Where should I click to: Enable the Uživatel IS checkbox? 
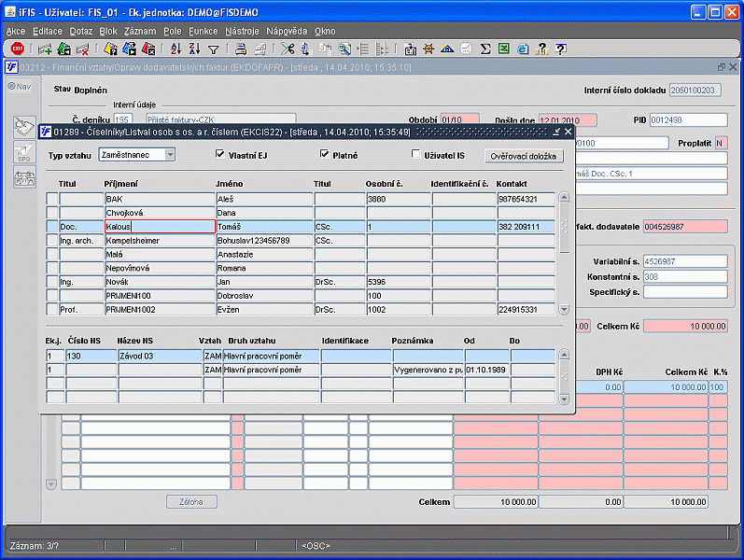tap(416, 155)
